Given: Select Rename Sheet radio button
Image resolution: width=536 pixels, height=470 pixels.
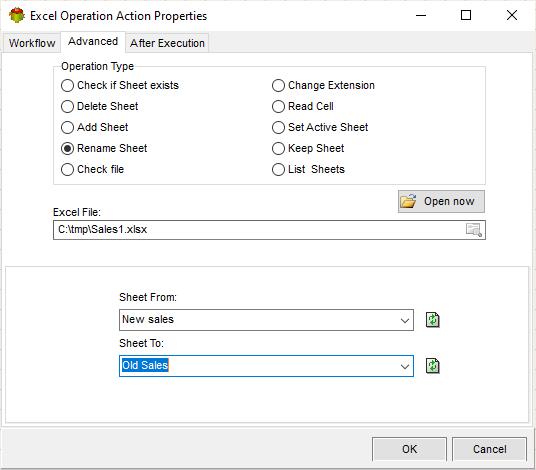Looking at the screenshot, I should coord(67,148).
